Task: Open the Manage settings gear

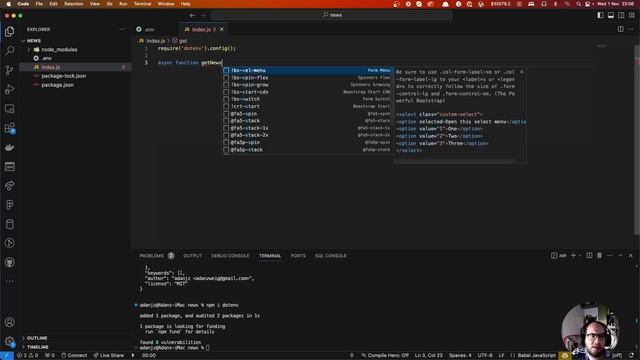Action: [x=9, y=341]
